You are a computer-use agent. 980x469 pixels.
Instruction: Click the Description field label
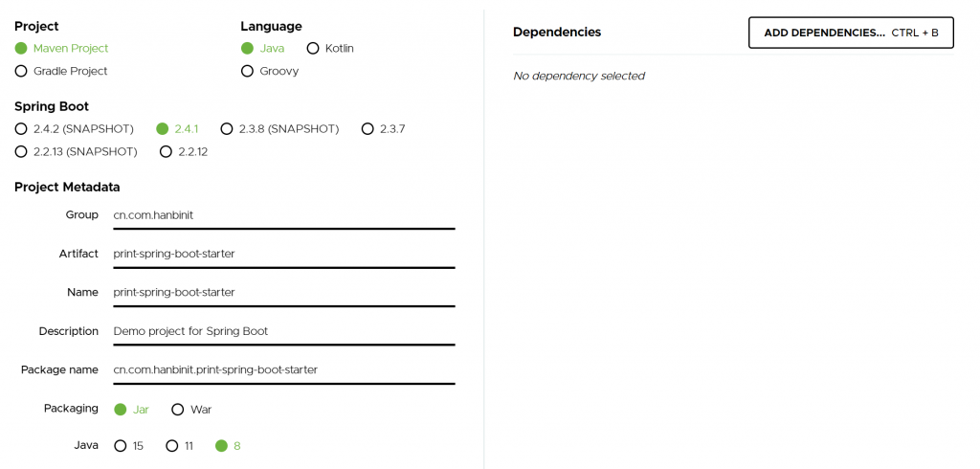69,331
